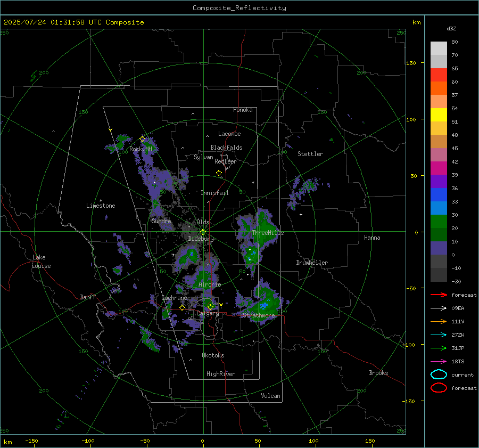
Task: Click the Composite_Reflectivity title
Action: (240, 8)
